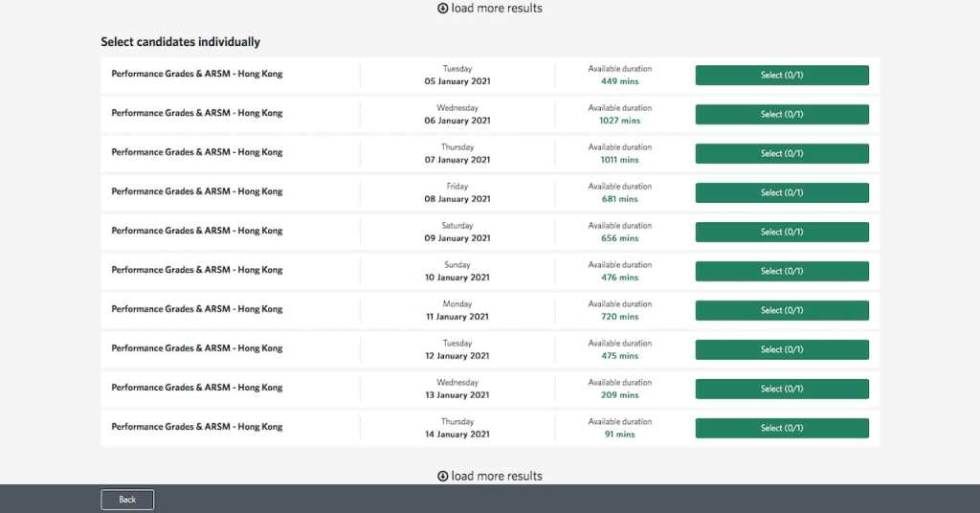Viewport: 980px width, 513px height.
Task: Choose Select for Thursday 07 January 2021
Action: (782, 154)
